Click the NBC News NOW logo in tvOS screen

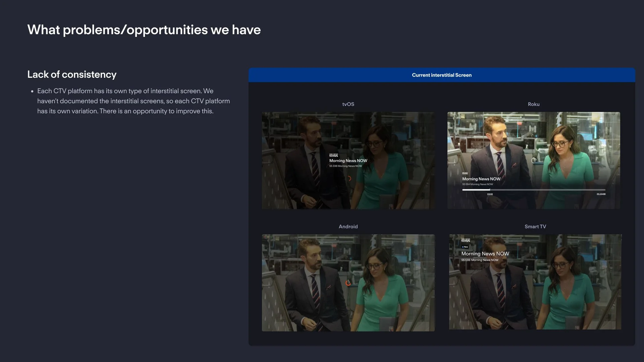[x=333, y=155]
